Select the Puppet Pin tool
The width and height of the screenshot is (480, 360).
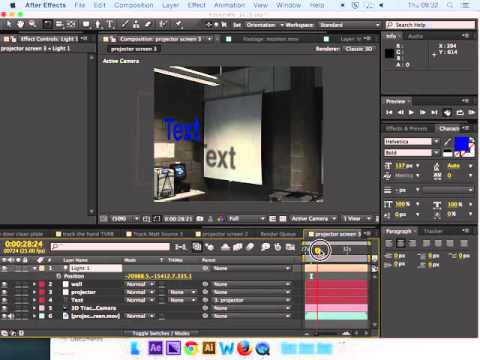click(179, 24)
